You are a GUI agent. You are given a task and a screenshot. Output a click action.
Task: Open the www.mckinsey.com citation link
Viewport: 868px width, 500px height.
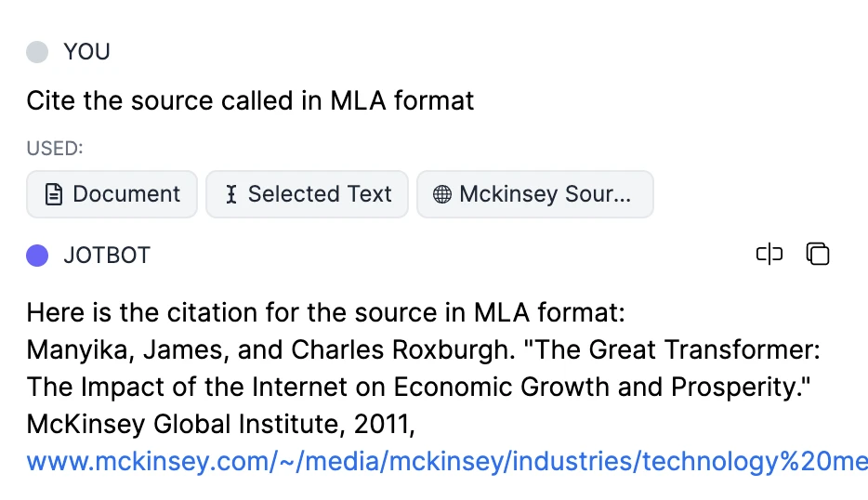click(447, 461)
